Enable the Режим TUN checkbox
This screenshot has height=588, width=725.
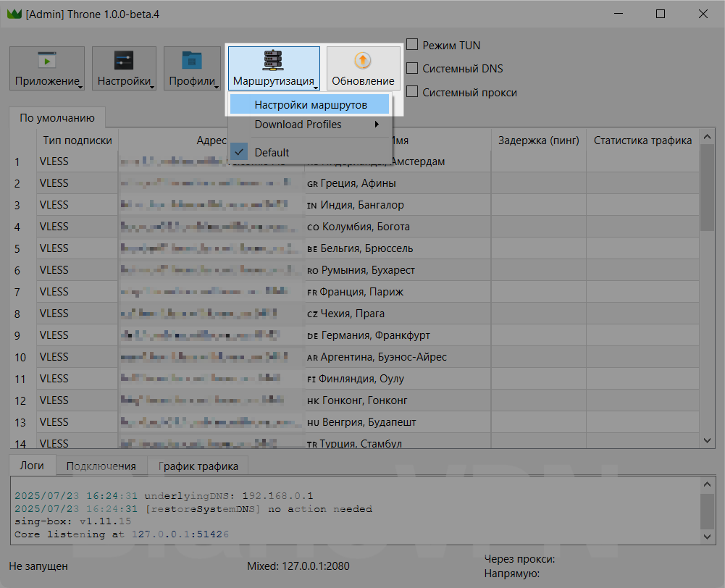412,45
